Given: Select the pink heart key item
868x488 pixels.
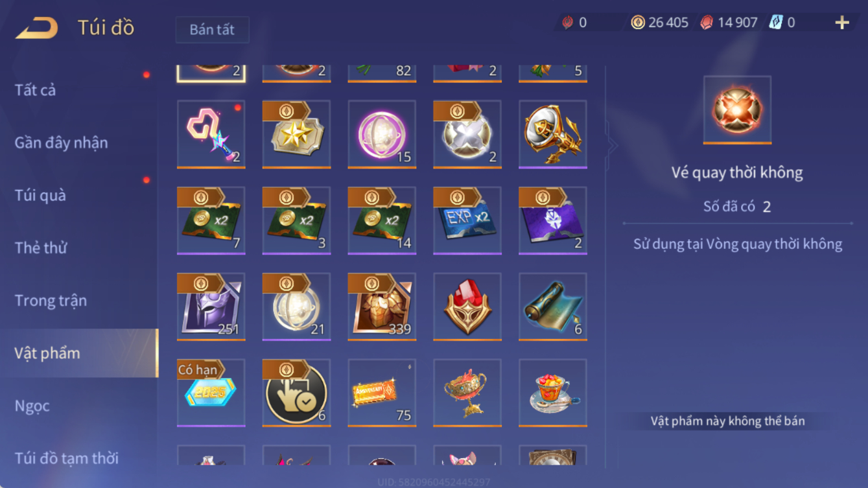Looking at the screenshot, I should coord(211,134).
